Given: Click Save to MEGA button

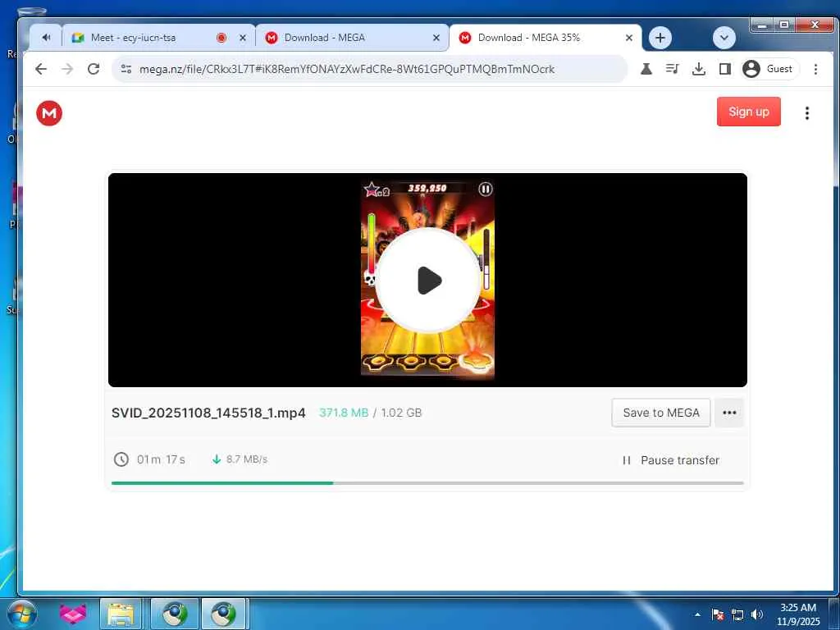Looking at the screenshot, I should click(661, 413).
